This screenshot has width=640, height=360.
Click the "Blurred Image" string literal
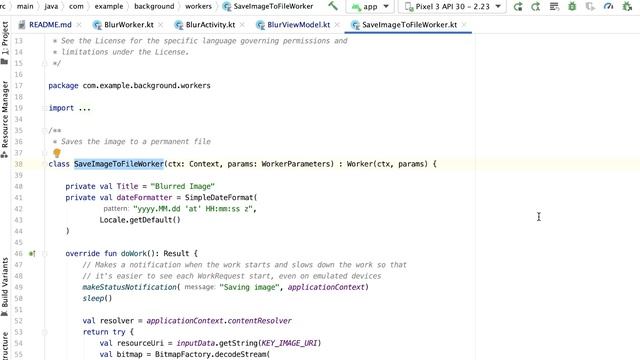pos(182,187)
